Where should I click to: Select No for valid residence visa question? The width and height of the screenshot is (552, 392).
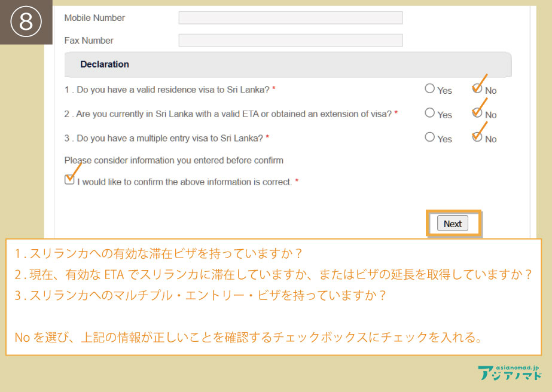coord(477,88)
